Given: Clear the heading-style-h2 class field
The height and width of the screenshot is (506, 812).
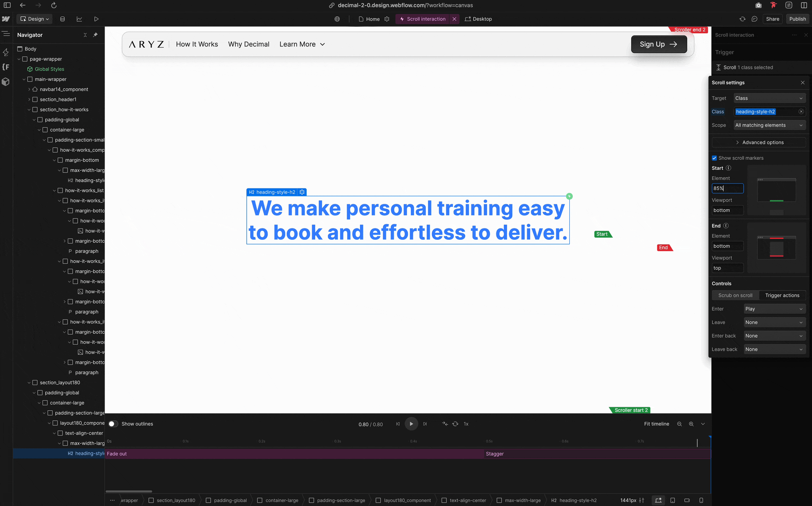Looking at the screenshot, I should click(x=801, y=112).
